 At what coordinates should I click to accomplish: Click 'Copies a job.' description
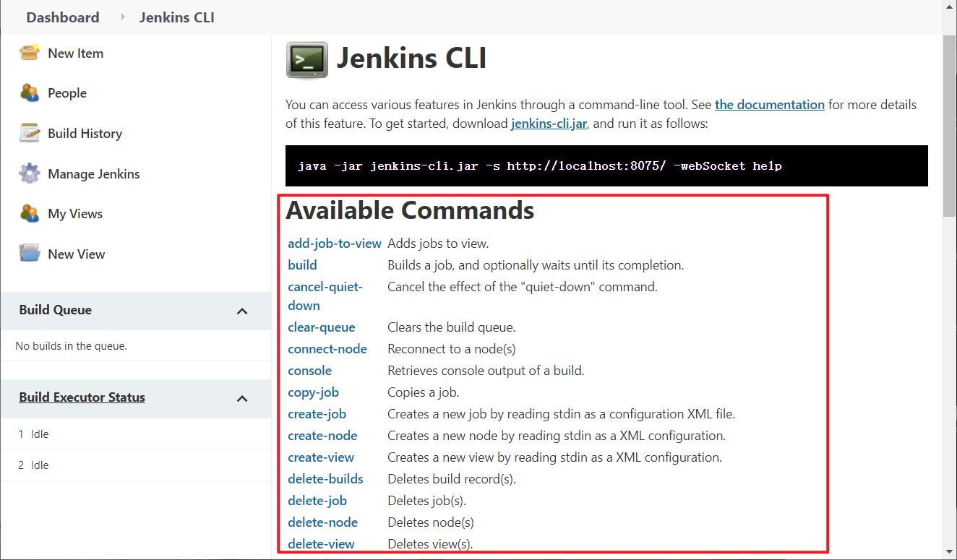[x=424, y=392]
